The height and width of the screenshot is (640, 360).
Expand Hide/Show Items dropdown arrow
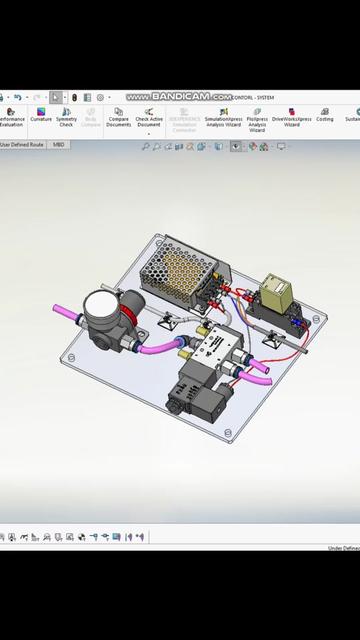coord(244,147)
